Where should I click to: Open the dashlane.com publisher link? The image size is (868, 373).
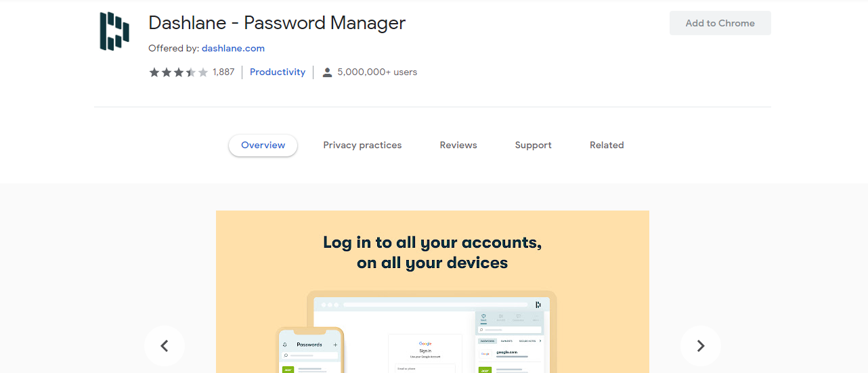pyautogui.click(x=233, y=49)
